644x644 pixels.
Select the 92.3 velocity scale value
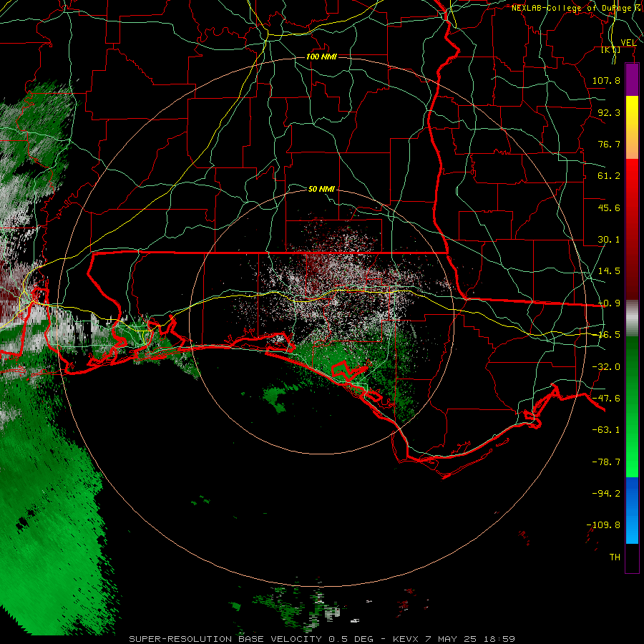pyautogui.click(x=609, y=112)
